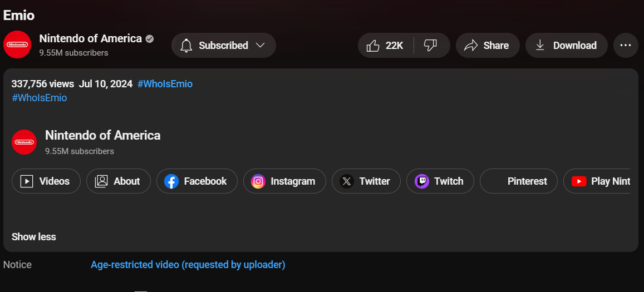Open the channel Videos tab
The image size is (644, 292).
46,181
